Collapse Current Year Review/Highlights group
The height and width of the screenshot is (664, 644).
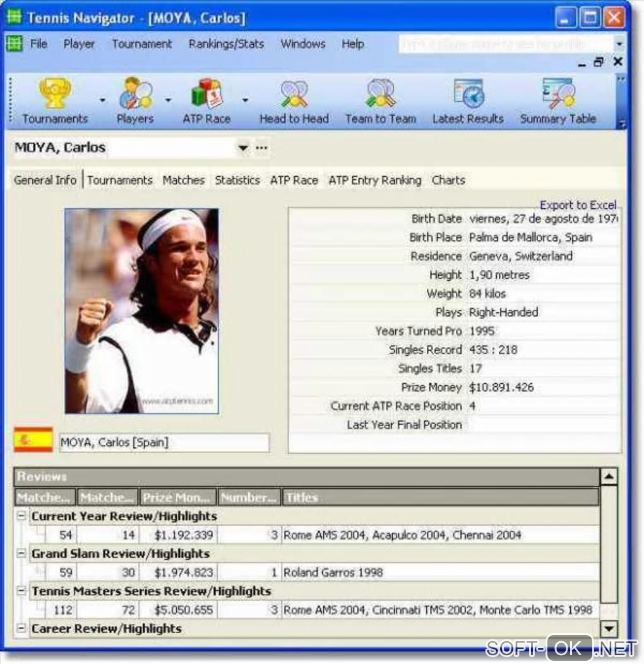pos(21,516)
